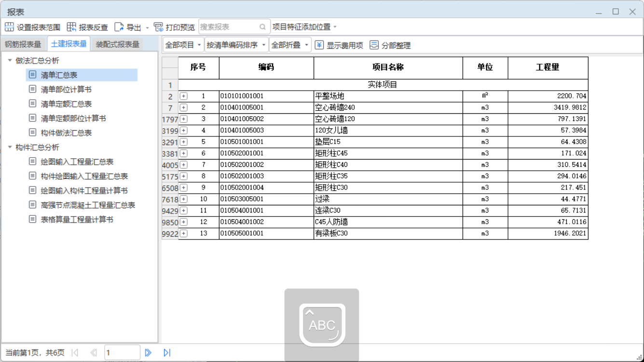
Task: Click the 打印预览 button label
Action: [x=180, y=27]
